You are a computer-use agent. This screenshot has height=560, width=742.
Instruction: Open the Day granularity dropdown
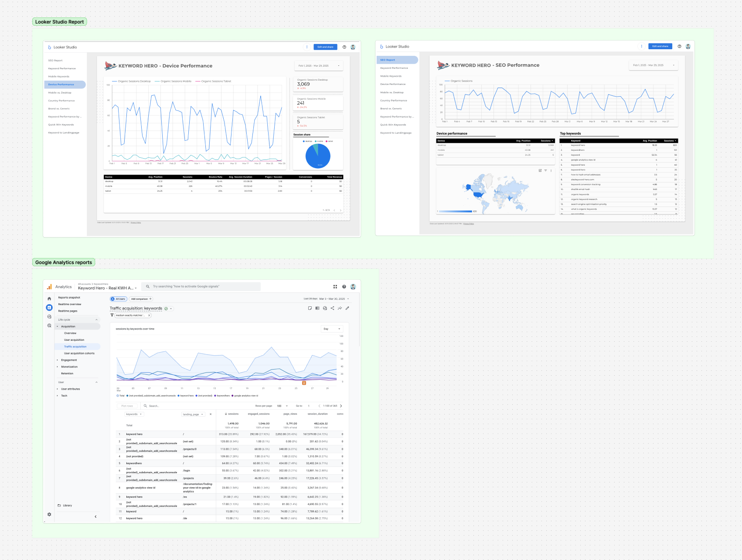(x=332, y=329)
